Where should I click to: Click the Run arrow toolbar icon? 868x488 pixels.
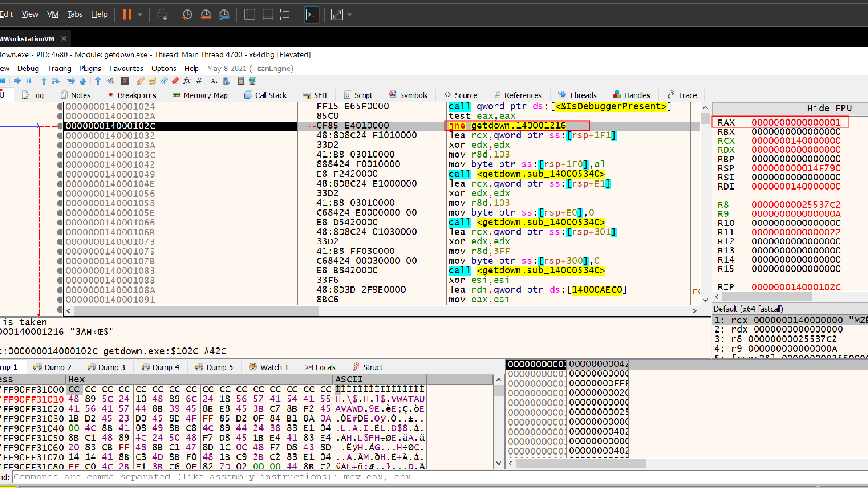pyautogui.click(x=17, y=81)
